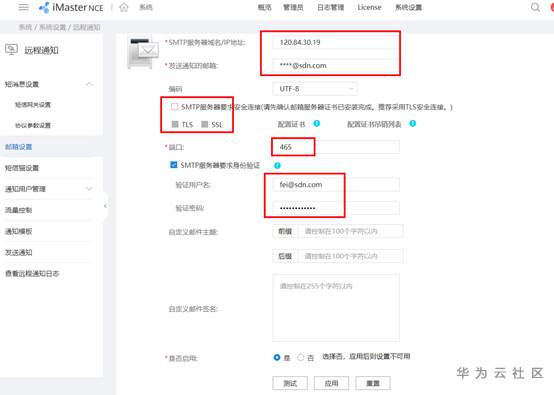554x395 pixels.
Task: Open the 日志管理 top menu
Action: (x=330, y=7)
